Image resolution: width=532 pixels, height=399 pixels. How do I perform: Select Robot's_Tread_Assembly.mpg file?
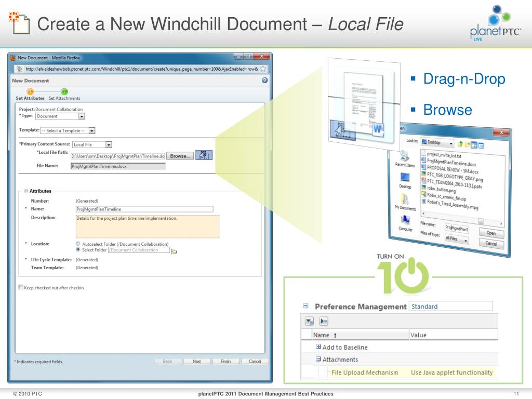(449, 203)
